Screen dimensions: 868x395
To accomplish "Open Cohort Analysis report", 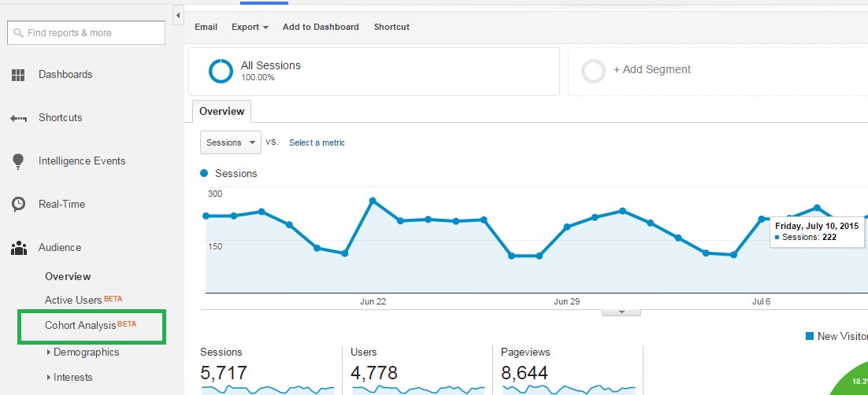I will pos(80,325).
